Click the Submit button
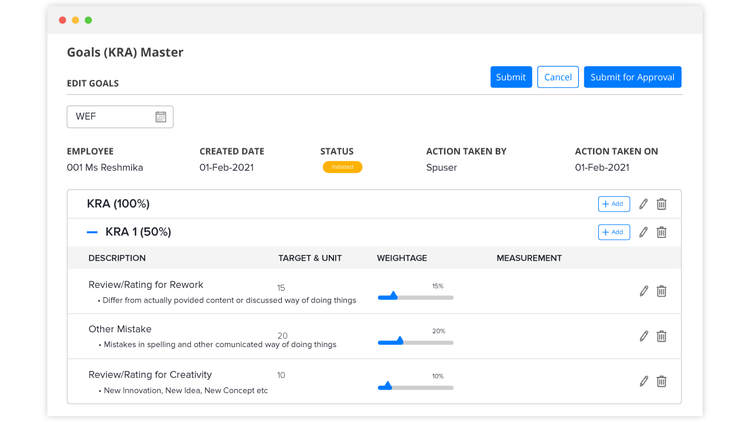This screenshot has height=422, width=750. tap(511, 77)
